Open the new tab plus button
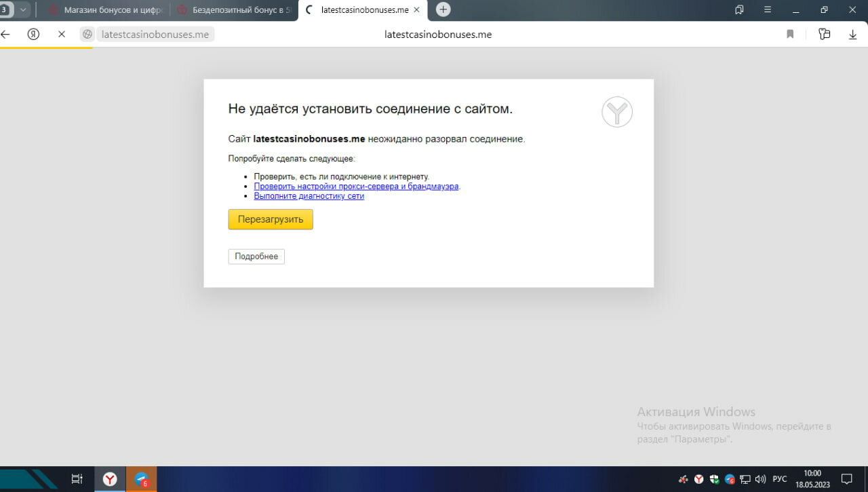868x492 pixels. point(443,10)
